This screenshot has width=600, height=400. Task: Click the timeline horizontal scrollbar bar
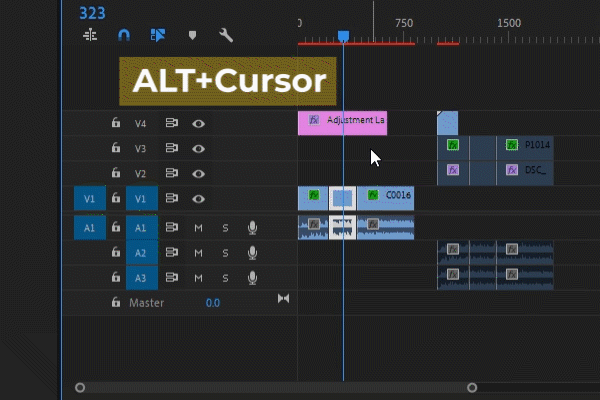(x=276, y=388)
